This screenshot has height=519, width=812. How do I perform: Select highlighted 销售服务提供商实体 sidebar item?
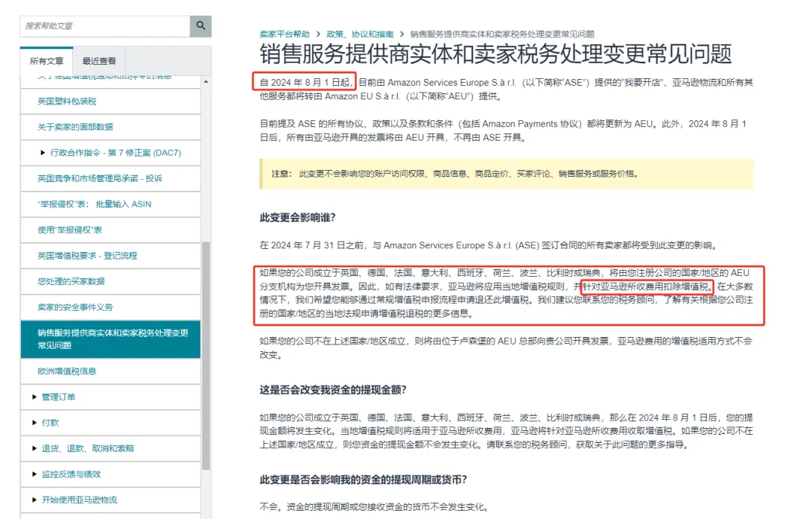[111, 339]
